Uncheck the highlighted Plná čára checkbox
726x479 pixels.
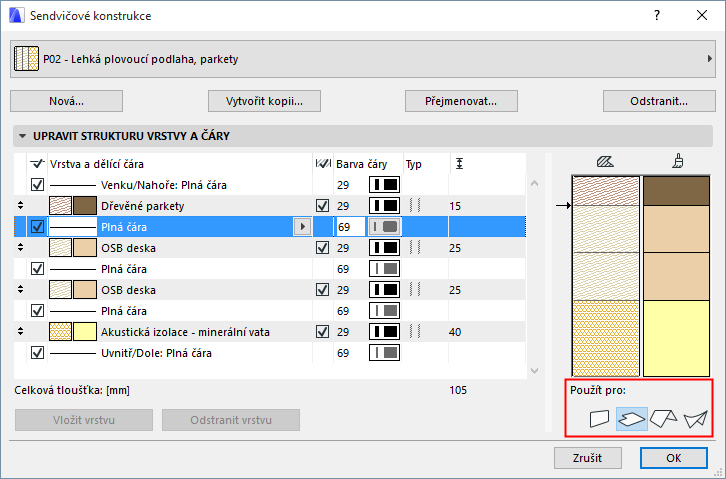pyautogui.click(x=37, y=227)
